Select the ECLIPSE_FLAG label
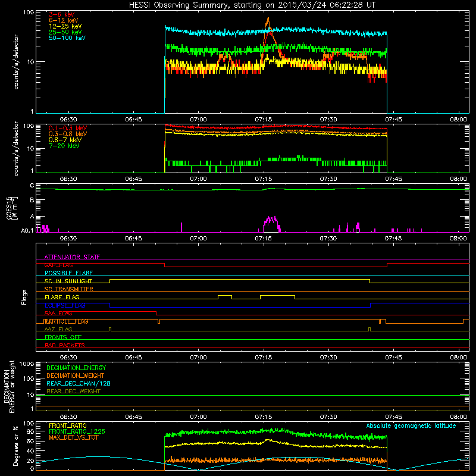The image size is (476, 476). pos(65,305)
